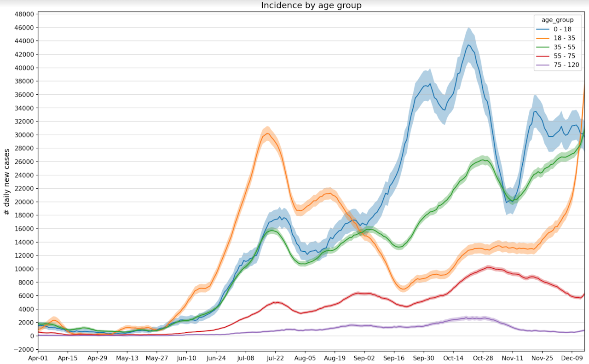Click the '2000' y-axis tick label
This screenshot has width=589, height=364.
(26, 323)
